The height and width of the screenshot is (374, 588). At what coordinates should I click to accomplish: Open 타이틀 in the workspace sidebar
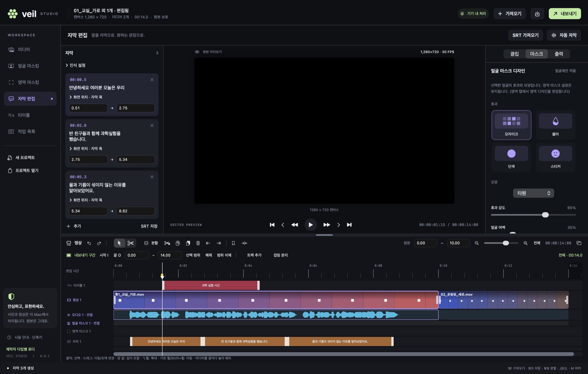(30, 115)
